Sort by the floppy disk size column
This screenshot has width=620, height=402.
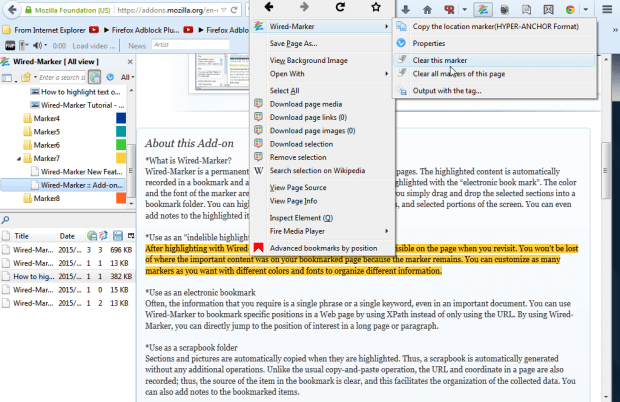coord(117,236)
